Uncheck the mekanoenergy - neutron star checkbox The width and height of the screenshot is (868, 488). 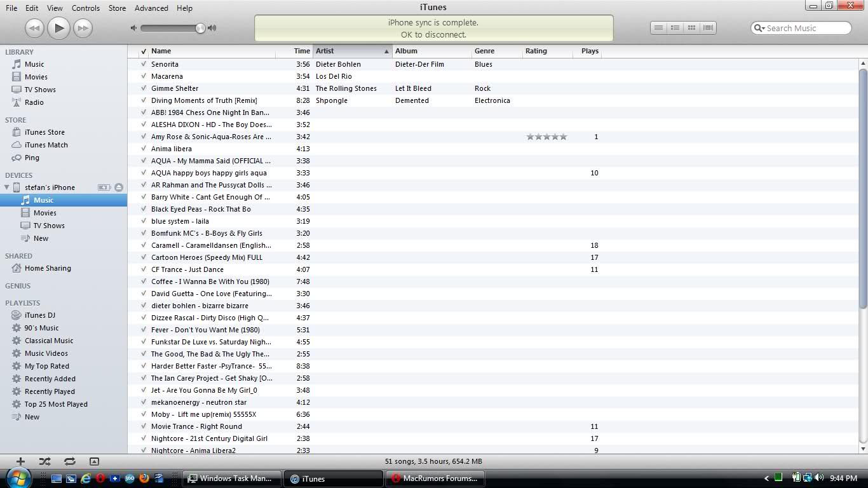pos(144,402)
